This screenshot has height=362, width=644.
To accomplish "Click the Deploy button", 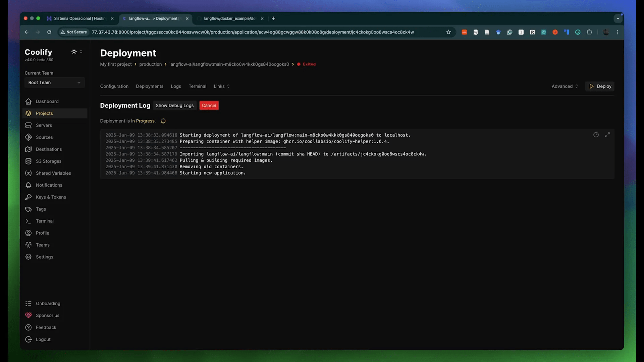I will (600, 86).
